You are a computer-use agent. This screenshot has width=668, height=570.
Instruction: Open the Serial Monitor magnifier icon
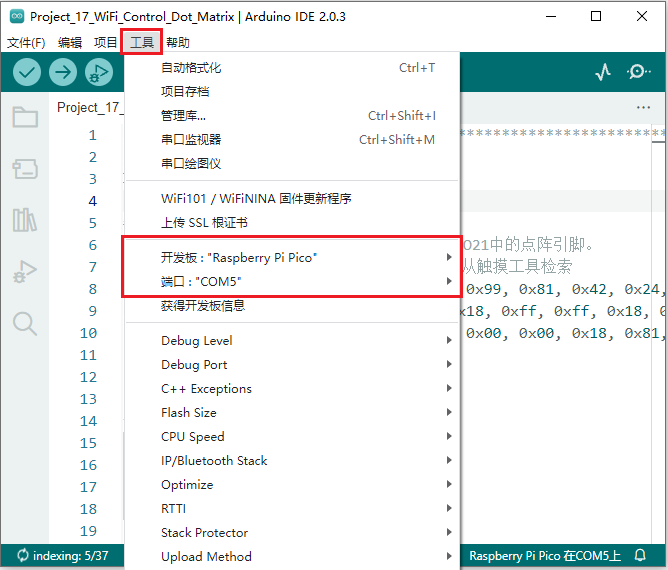[639, 72]
